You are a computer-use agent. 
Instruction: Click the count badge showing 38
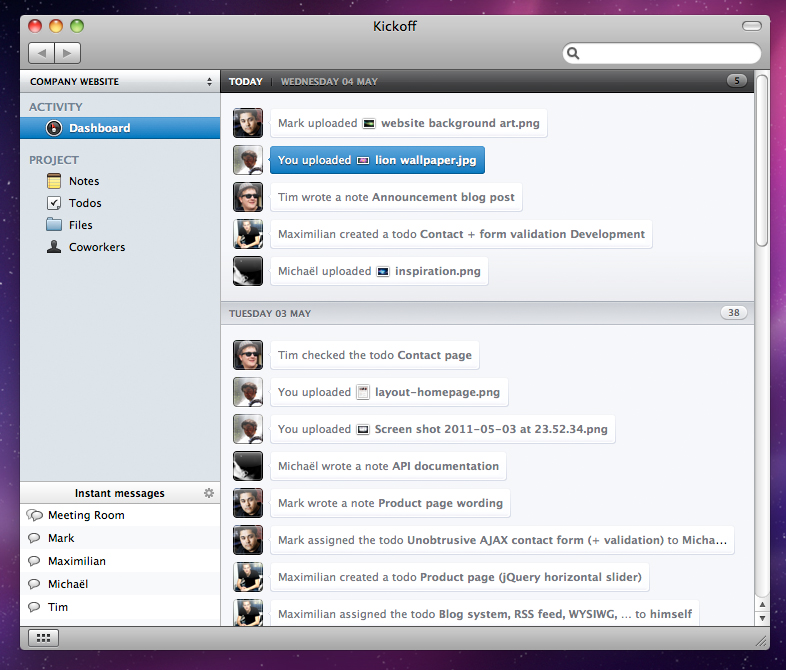(733, 313)
